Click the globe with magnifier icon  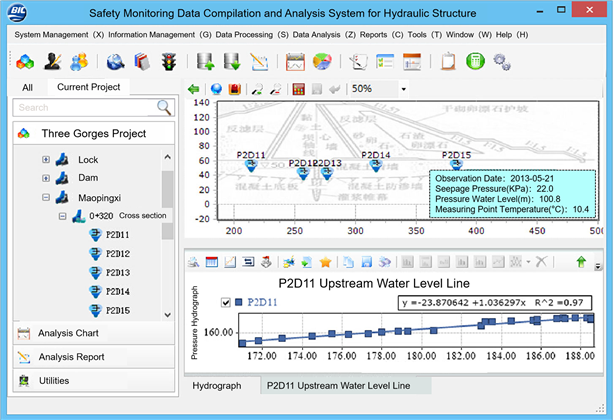point(116,62)
